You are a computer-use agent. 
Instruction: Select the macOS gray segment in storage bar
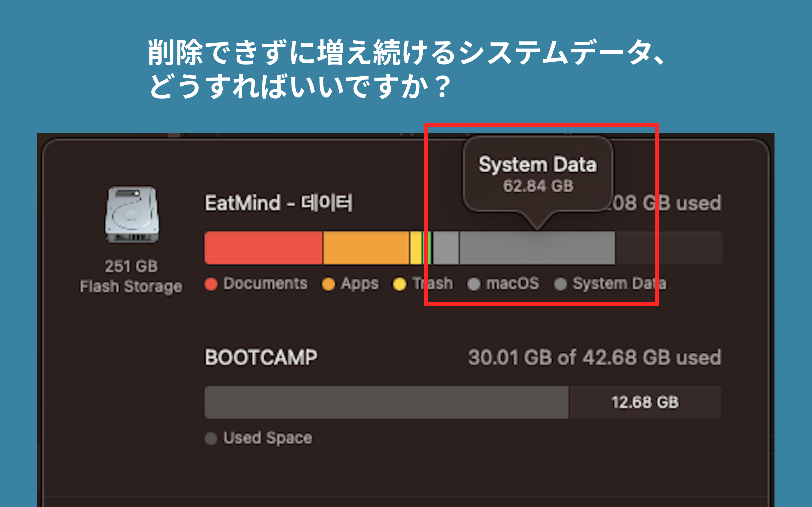[446, 248]
